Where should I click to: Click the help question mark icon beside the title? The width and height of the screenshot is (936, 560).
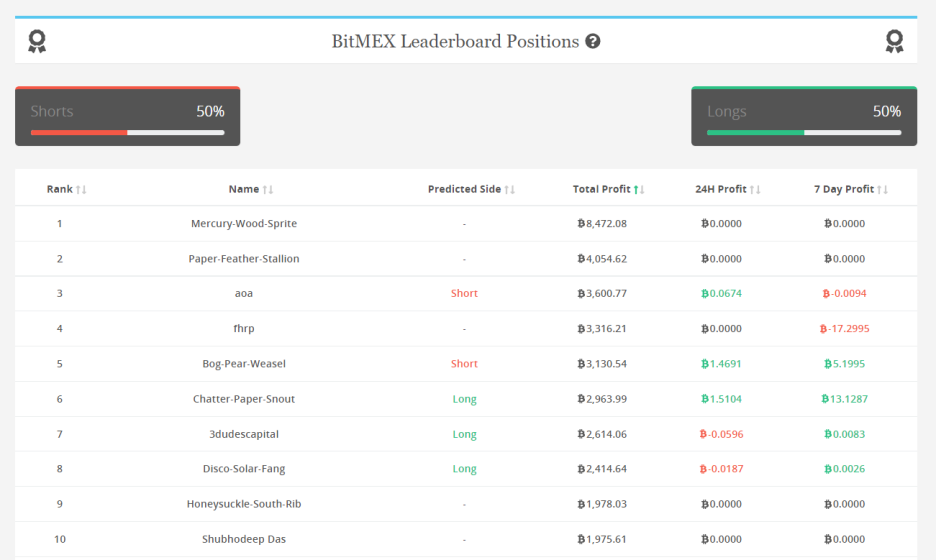tap(593, 41)
